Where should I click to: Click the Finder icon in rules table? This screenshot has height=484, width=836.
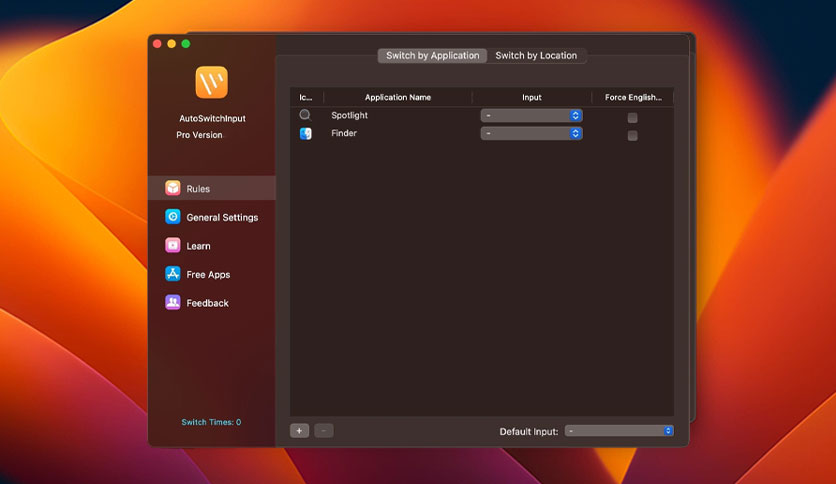click(306, 133)
